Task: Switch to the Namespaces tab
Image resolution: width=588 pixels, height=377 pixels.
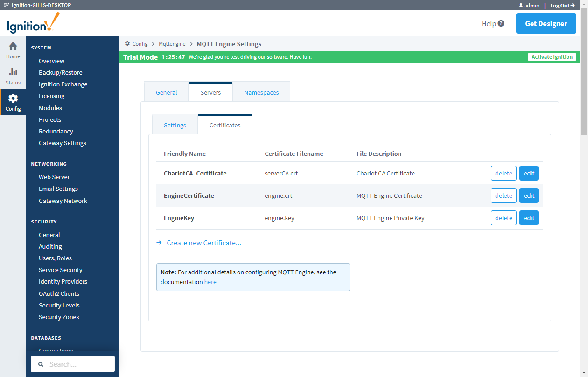Action: [x=261, y=92]
